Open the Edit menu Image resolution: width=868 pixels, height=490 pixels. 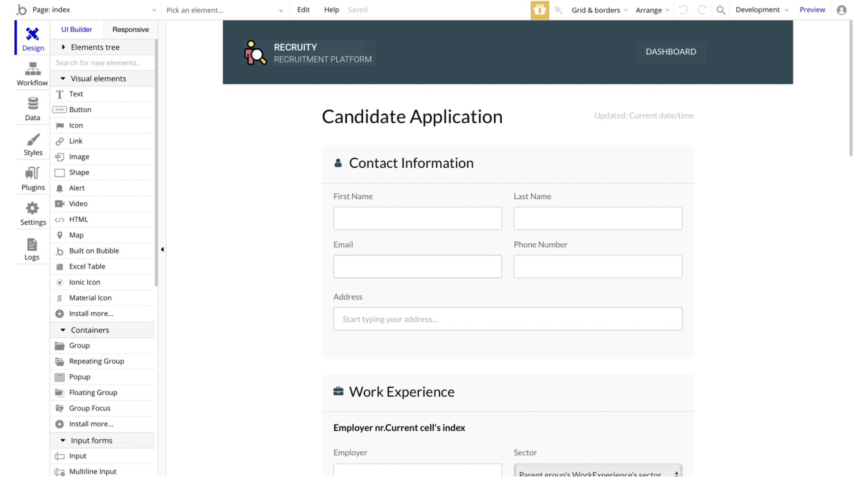tap(303, 9)
